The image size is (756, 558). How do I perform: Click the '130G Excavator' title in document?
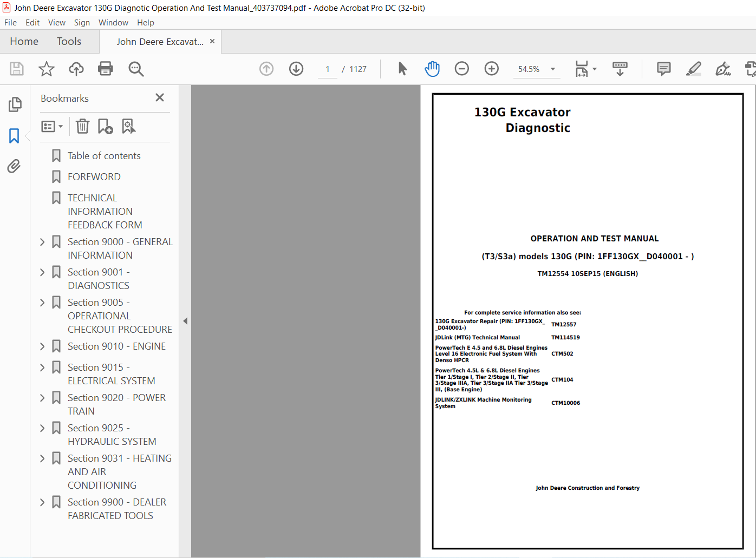(522, 112)
